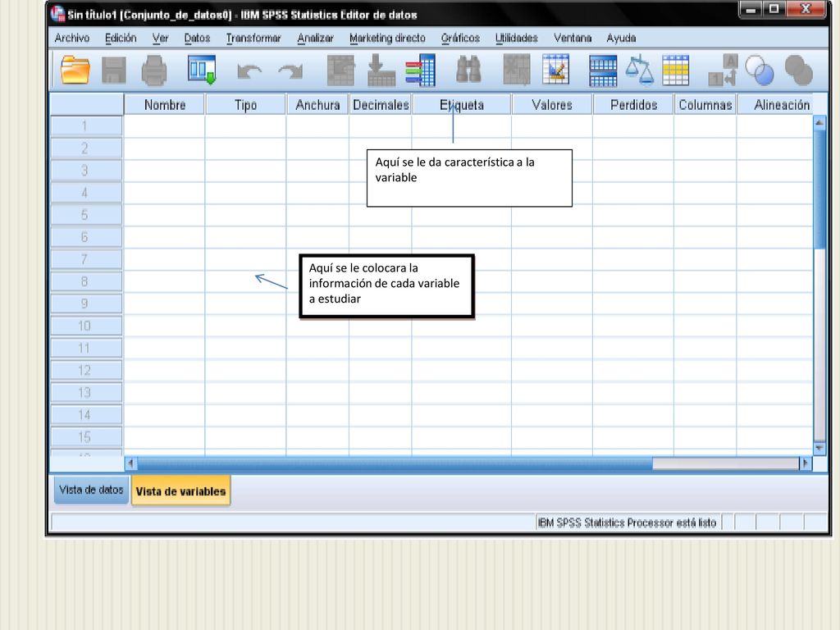Open the Utilidades menu
The width and height of the screenshot is (840, 630).
[517, 38]
